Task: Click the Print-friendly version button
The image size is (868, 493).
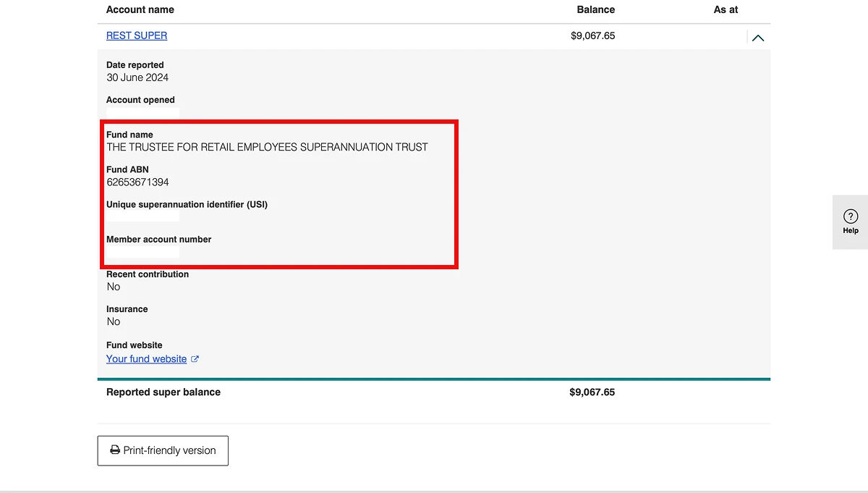Action: pos(163,450)
